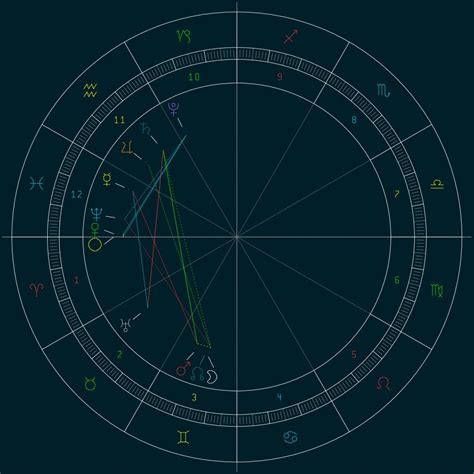Image resolution: width=474 pixels, height=474 pixels.
Task: Click house number 1 label
Action: tap(77, 280)
